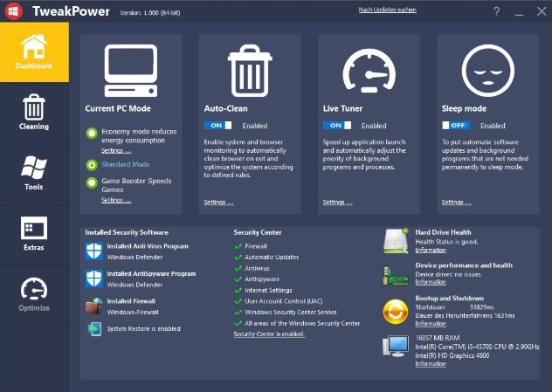Click the Auto-Clean trash can icon
The height and width of the screenshot is (392, 552).
point(250,71)
